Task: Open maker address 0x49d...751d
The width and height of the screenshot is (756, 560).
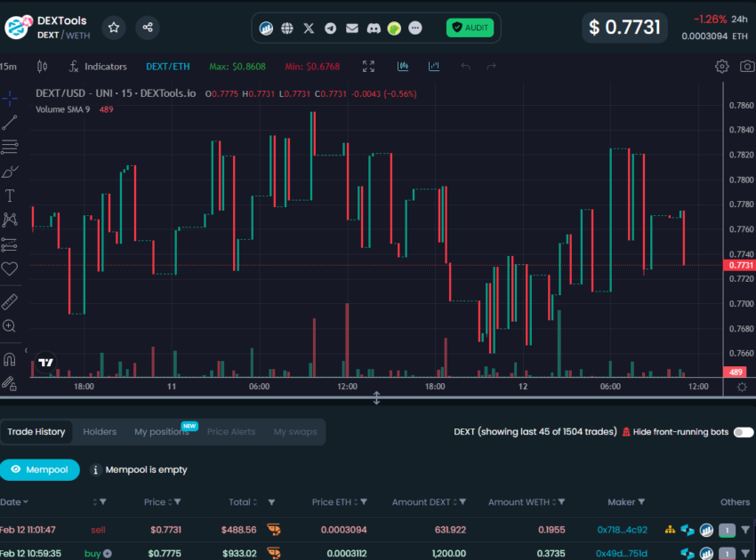Action: [622, 553]
